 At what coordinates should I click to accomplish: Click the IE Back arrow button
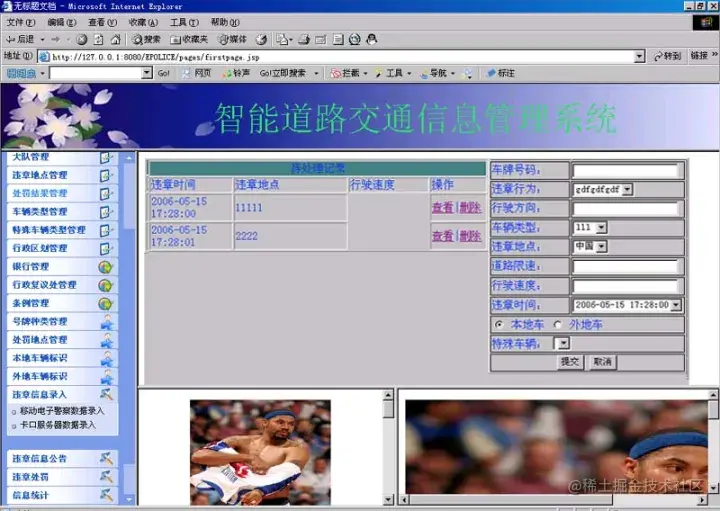pyautogui.click(x=19, y=39)
